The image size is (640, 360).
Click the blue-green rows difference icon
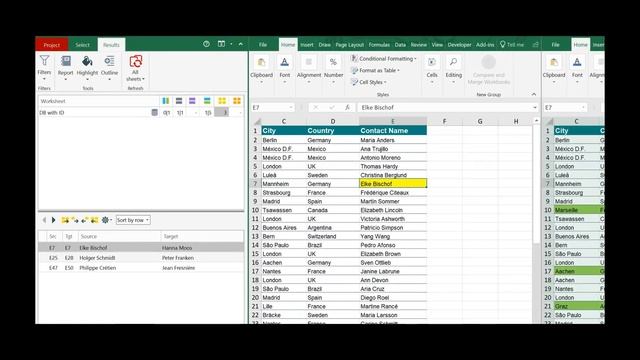(x=207, y=101)
